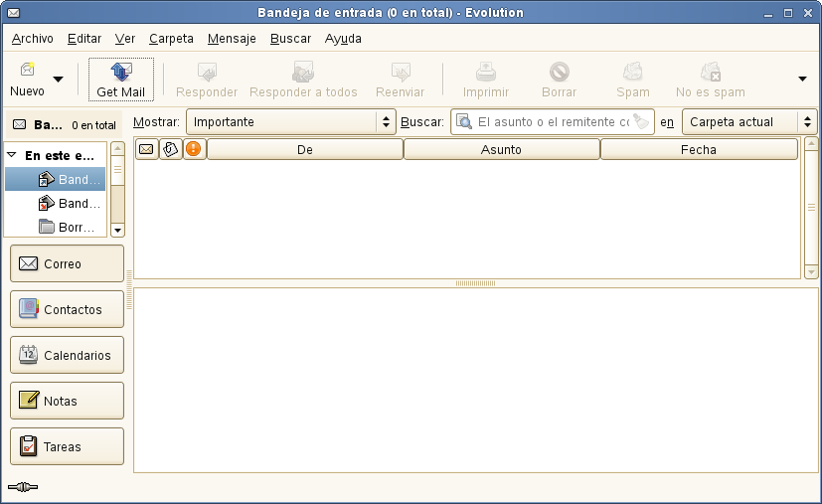This screenshot has height=504, width=822.
Task: Open the Archivo menu
Action: tap(33, 39)
